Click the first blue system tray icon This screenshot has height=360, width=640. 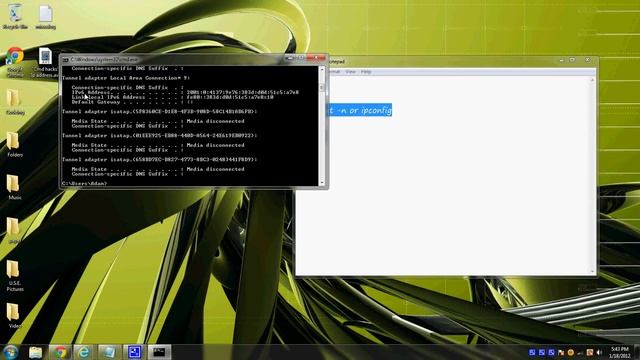[532, 352]
